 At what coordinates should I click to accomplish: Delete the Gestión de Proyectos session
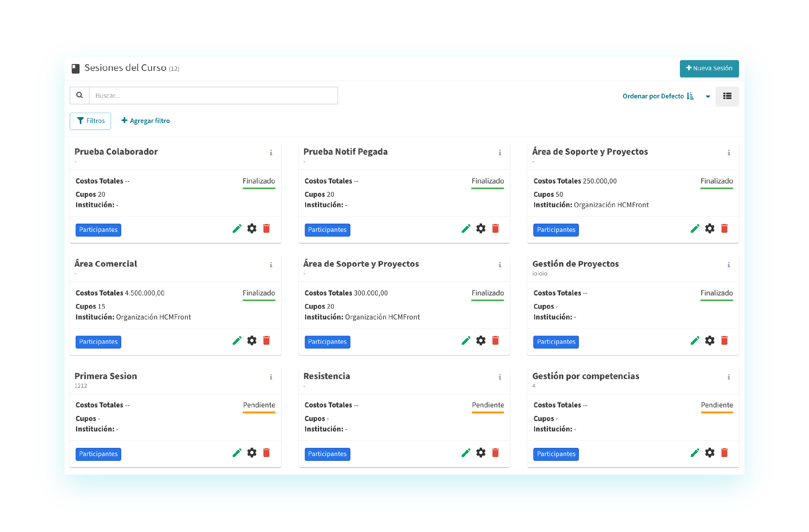click(724, 341)
